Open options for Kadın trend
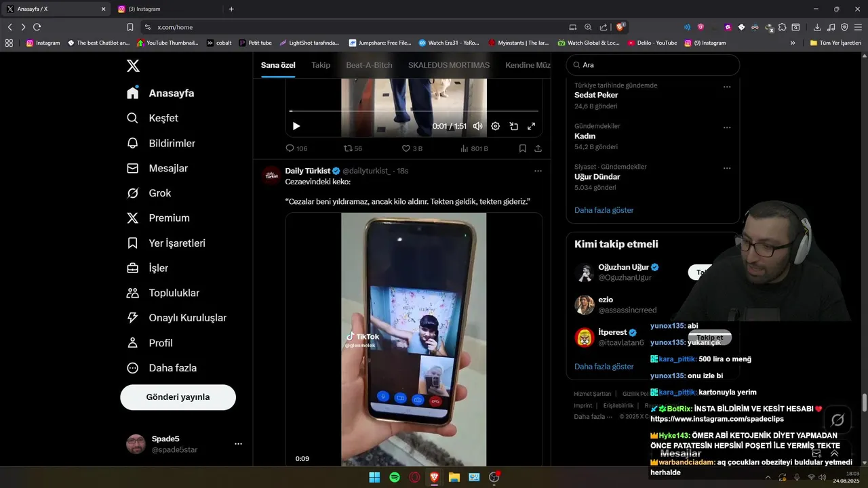Image resolution: width=868 pixels, height=488 pixels. click(x=727, y=127)
